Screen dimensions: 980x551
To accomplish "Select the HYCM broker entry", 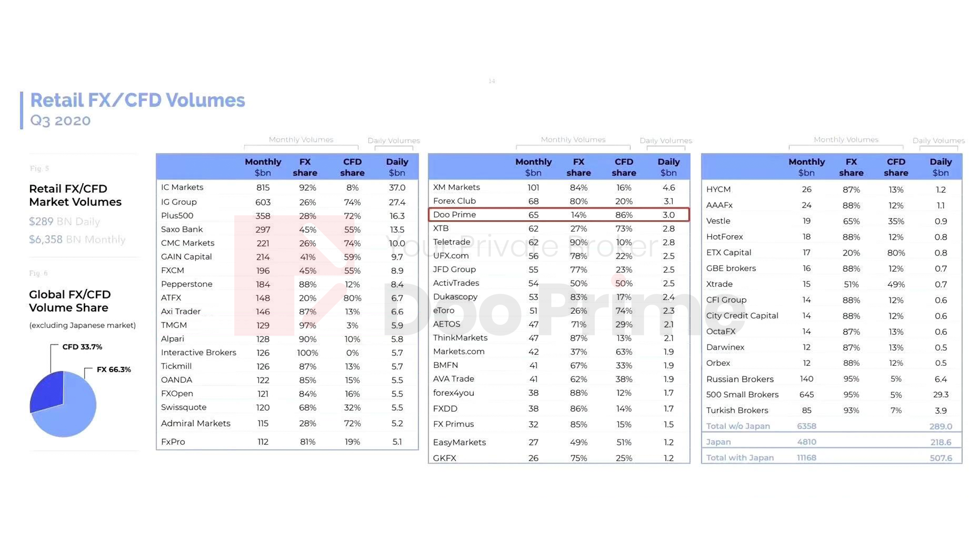I will pyautogui.click(x=718, y=189).
